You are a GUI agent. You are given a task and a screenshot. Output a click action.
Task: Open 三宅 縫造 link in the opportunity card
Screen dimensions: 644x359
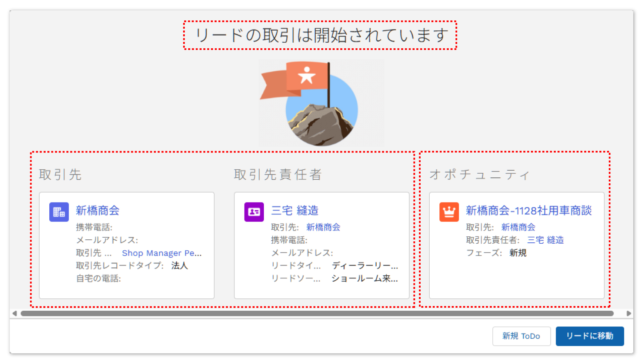pyautogui.click(x=545, y=240)
